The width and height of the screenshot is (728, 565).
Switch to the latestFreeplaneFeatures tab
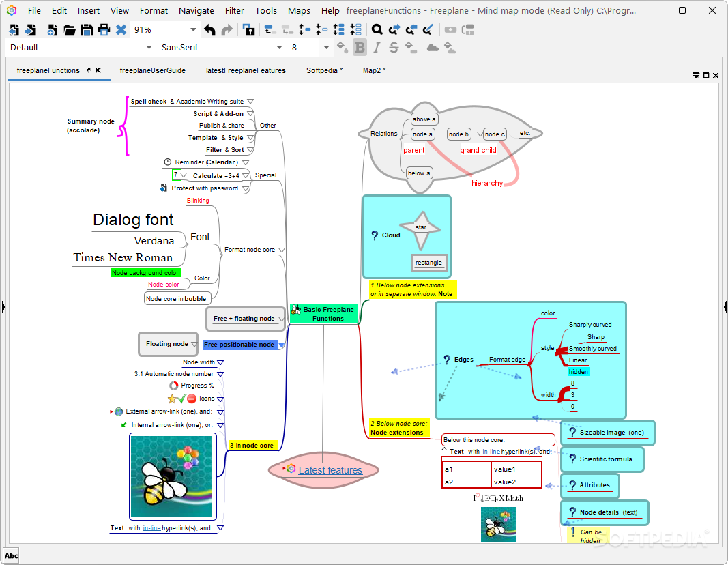click(x=246, y=70)
